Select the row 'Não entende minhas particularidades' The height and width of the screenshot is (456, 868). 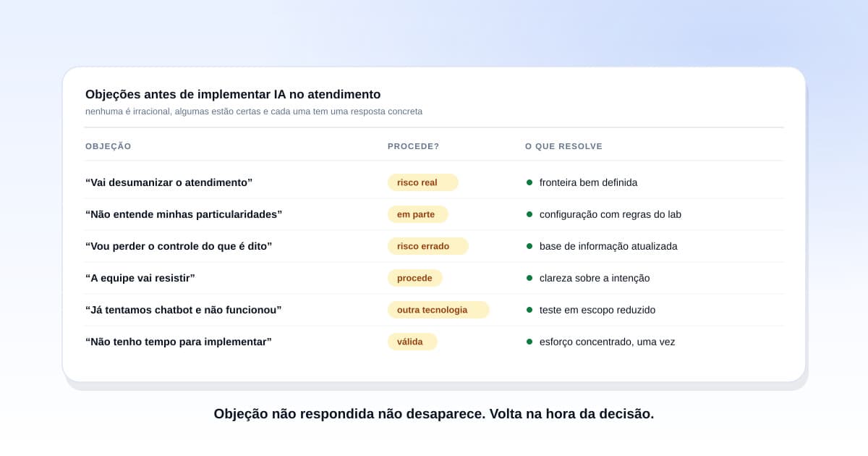pos(434,214)
